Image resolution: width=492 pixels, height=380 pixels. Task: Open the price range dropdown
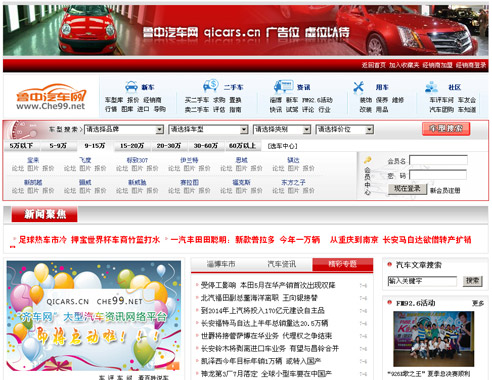(344, 129)
